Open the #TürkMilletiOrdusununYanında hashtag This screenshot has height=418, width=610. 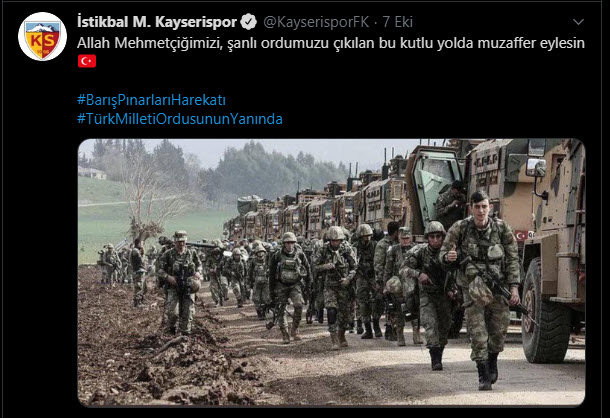[180, 119]
